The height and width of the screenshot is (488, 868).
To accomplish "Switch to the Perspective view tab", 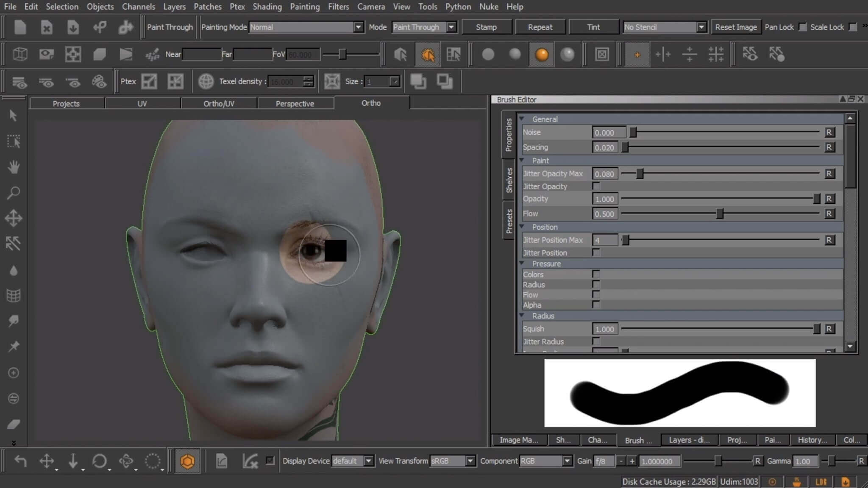I will (x=295, y=103).
